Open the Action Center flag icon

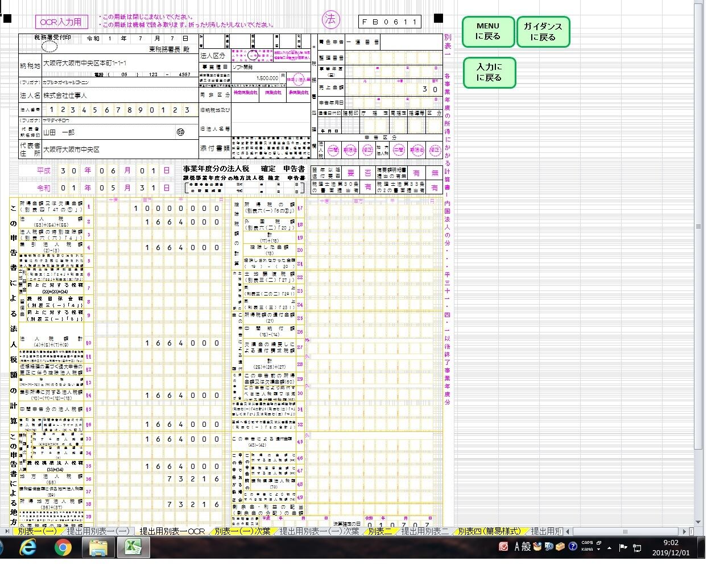click(x=623, y=548)
